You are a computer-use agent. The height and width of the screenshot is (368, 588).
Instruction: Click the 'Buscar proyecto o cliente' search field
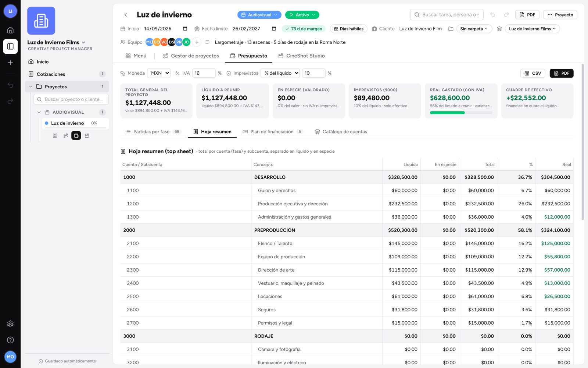point(71,99)
